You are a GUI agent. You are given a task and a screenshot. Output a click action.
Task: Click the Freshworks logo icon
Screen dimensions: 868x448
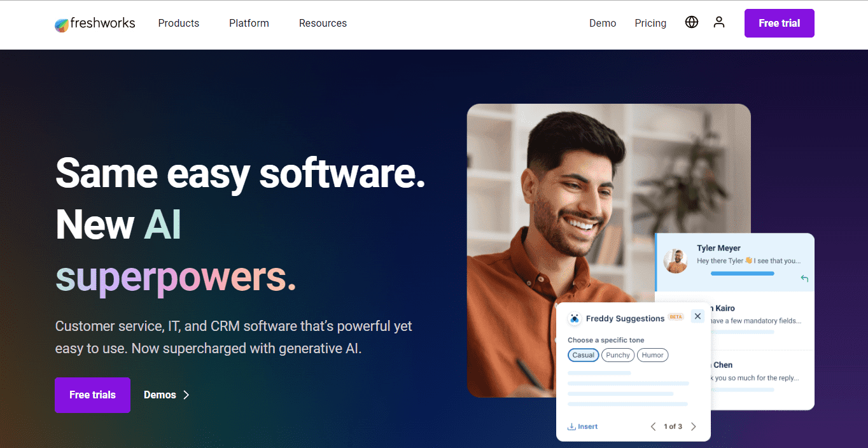[x=62, y=25]
